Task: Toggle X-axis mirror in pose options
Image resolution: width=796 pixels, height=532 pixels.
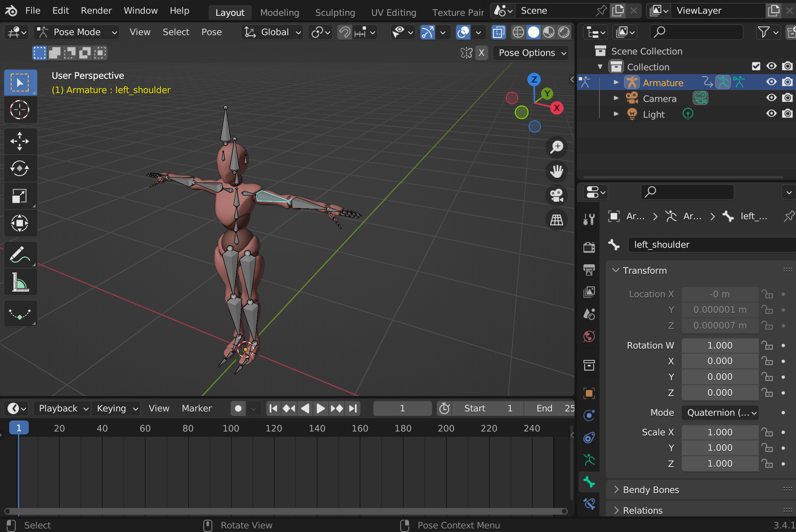Action: (481, 53)
